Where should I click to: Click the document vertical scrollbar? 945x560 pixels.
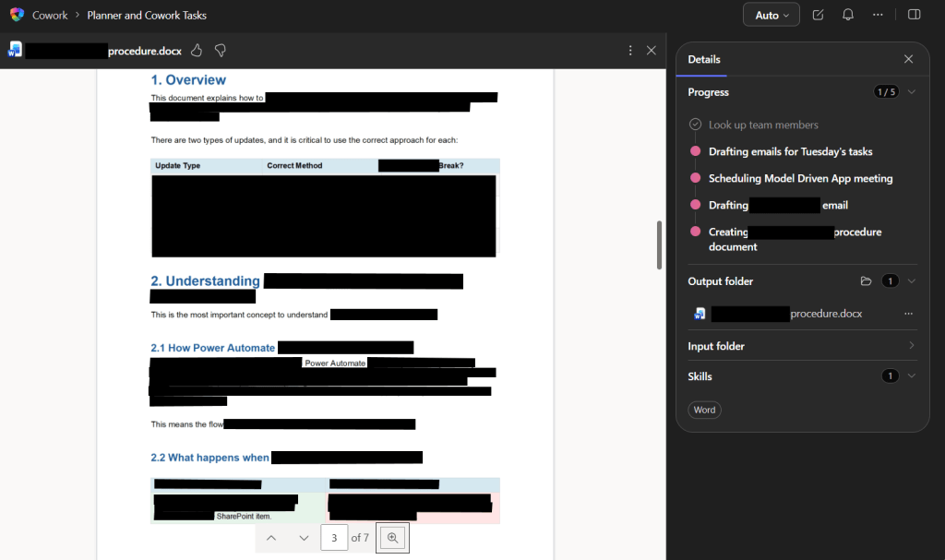(658, 244)
